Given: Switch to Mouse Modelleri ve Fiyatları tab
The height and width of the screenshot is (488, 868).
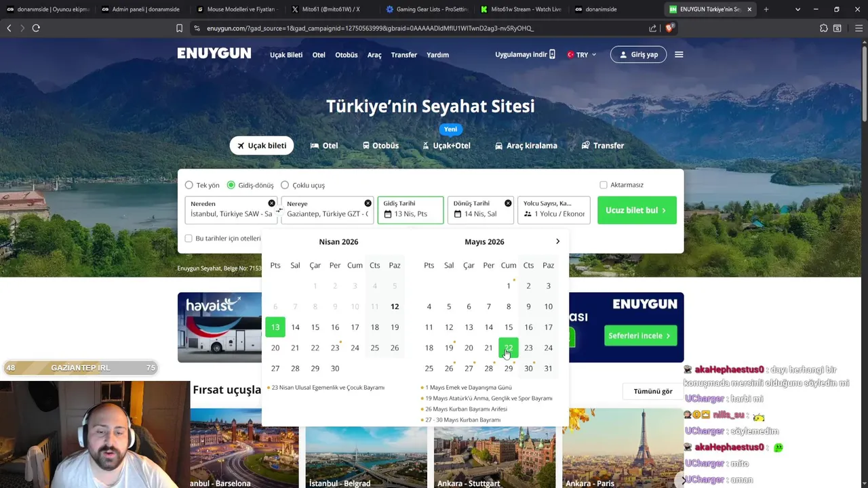Looking at the screenshot, I should pos(236,9).
